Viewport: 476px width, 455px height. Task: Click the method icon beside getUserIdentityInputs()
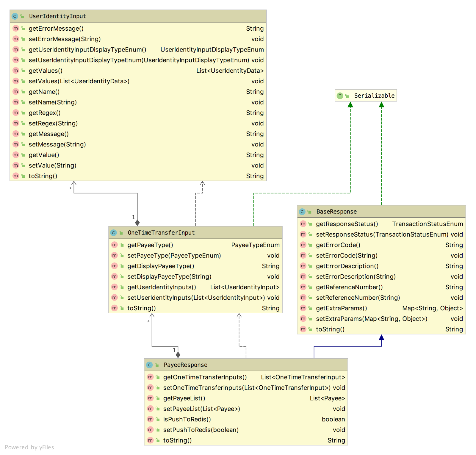(x=115, y=287)
